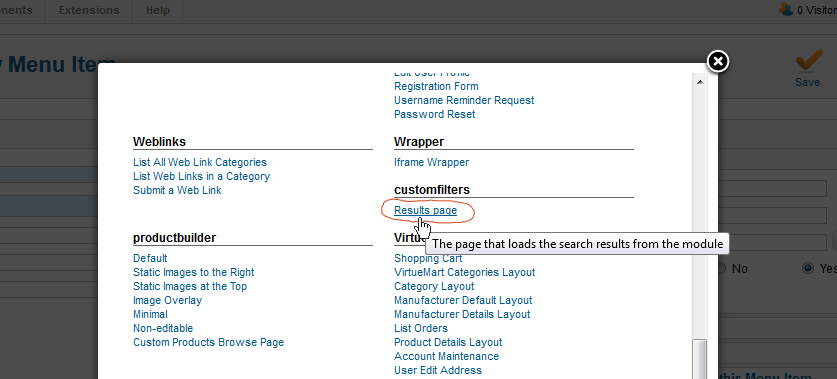Select Image Overlay layout
Viewport: 837px width, 379px height.
pos(168,300)
